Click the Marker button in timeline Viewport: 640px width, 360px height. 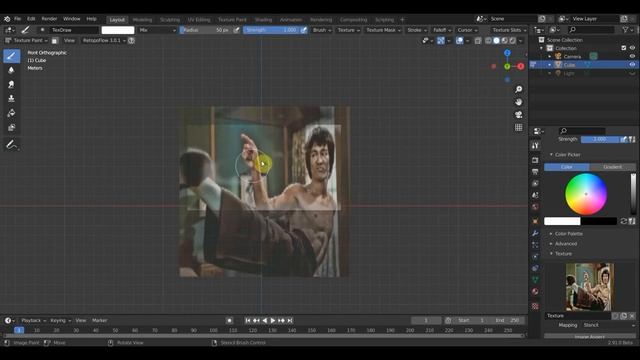click(99, 320)
